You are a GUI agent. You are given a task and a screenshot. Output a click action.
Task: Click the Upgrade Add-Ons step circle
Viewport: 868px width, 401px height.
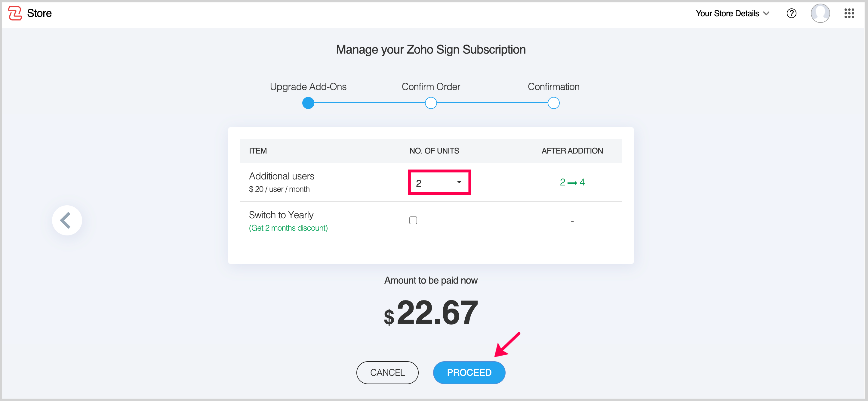pyautogui.click(x=308, y=103)
